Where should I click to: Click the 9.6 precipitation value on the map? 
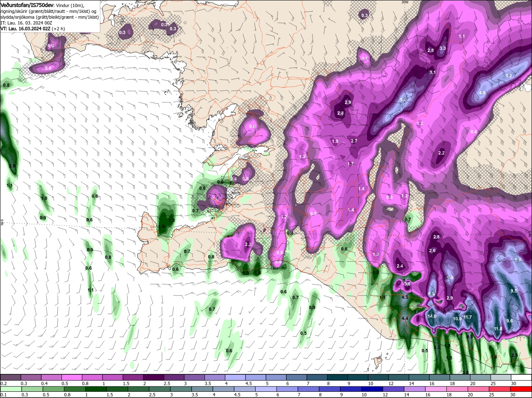510,321
